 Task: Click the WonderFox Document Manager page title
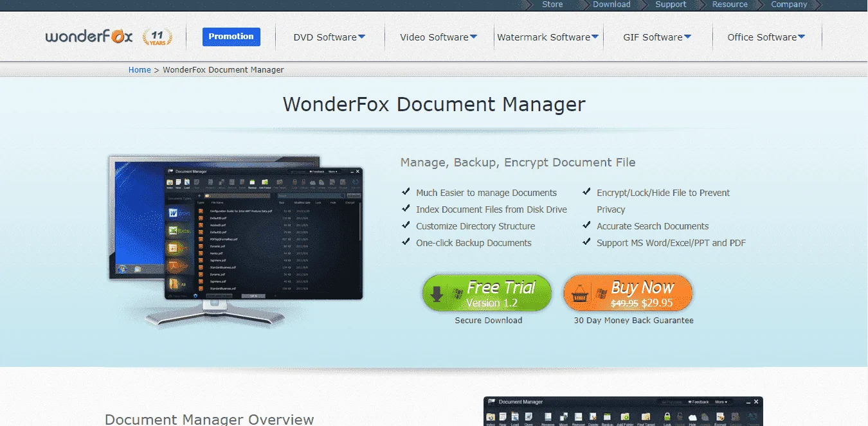434,104
